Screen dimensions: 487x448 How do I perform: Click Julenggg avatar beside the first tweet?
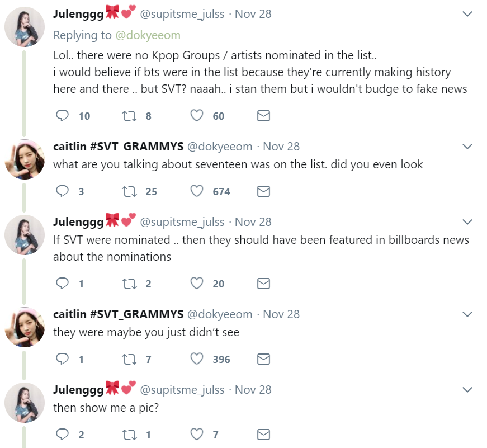click(x=25, y=27)
